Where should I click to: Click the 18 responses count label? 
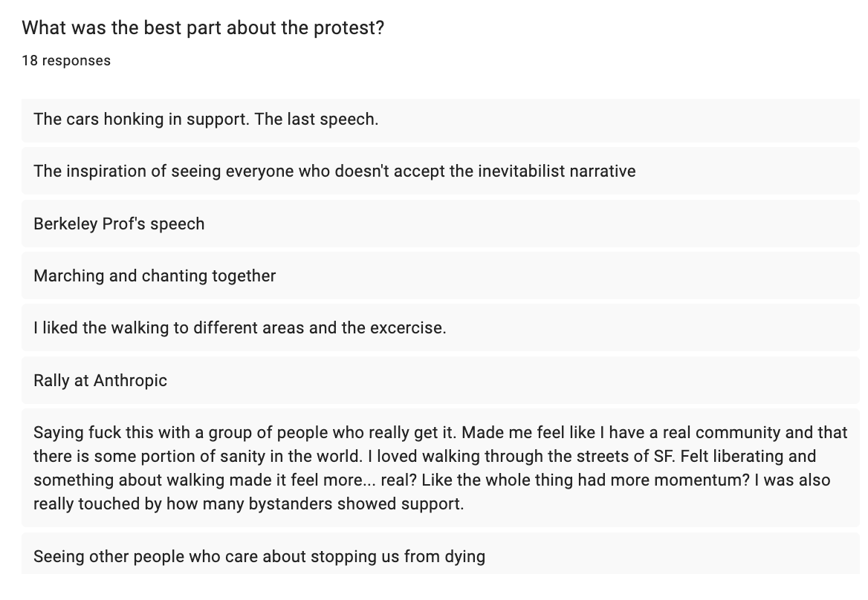66,60
